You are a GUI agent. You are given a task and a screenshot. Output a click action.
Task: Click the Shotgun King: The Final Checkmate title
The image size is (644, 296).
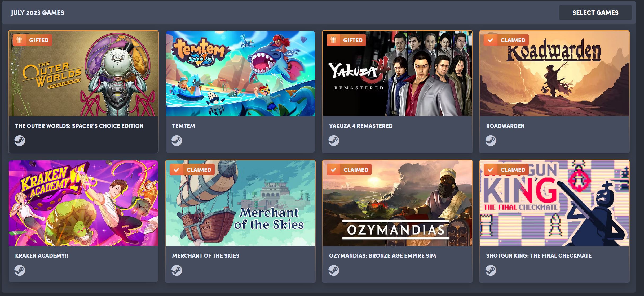click(539, 256)
